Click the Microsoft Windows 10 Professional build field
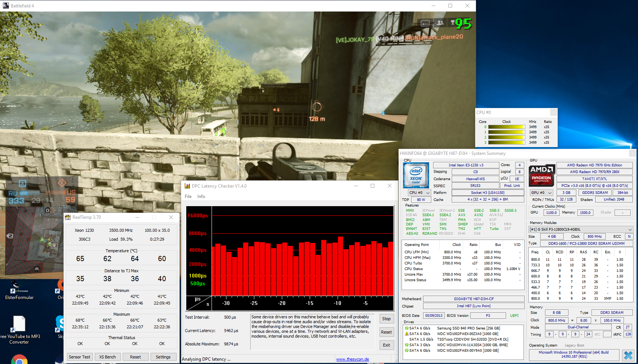The width and height of the screenshot is (638, 364). pyautogui.click(x=574, y=354)
